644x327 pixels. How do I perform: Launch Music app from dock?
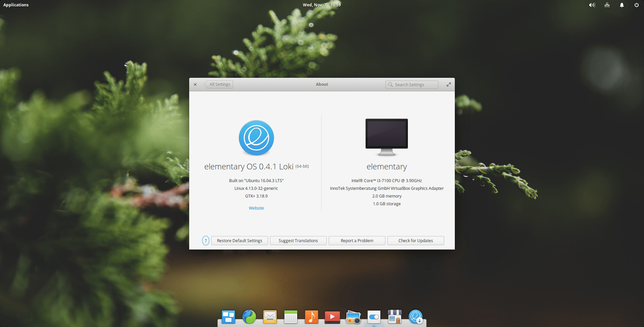click(312, 317)
